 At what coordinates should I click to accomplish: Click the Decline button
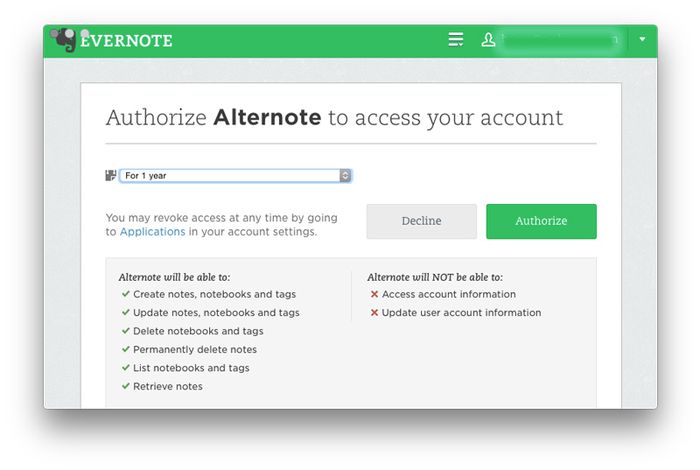coord(421,221)
